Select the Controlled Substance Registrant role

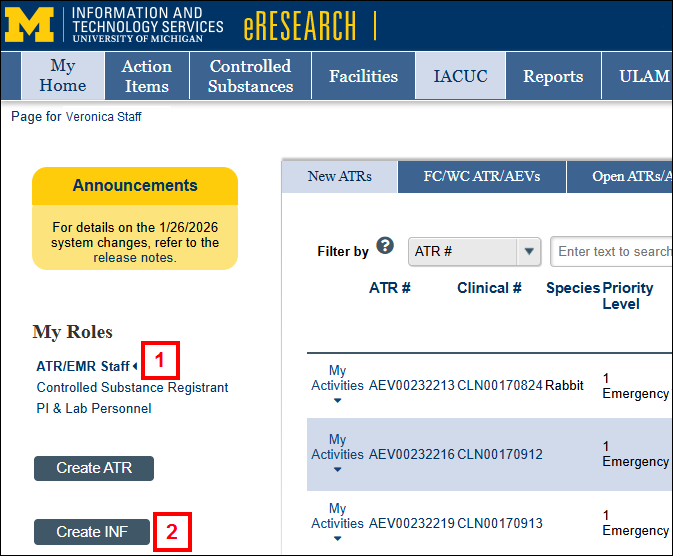(x=132, y=387)
